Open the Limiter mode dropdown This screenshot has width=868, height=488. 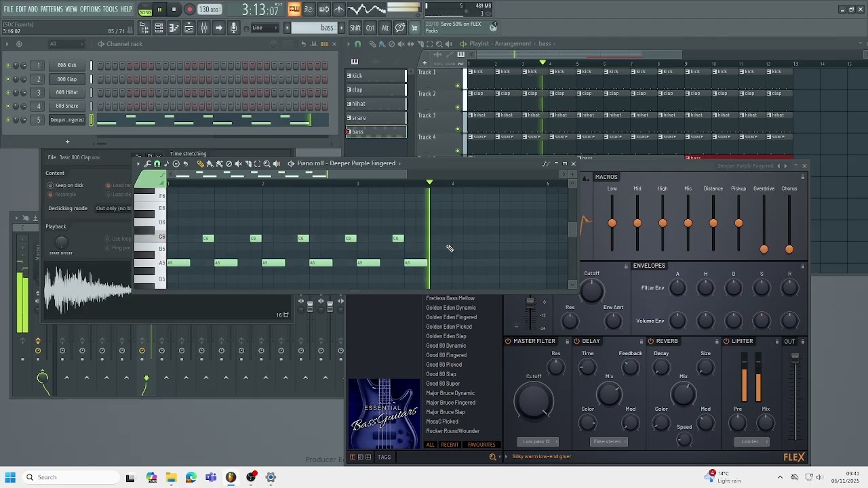(750, 442)
